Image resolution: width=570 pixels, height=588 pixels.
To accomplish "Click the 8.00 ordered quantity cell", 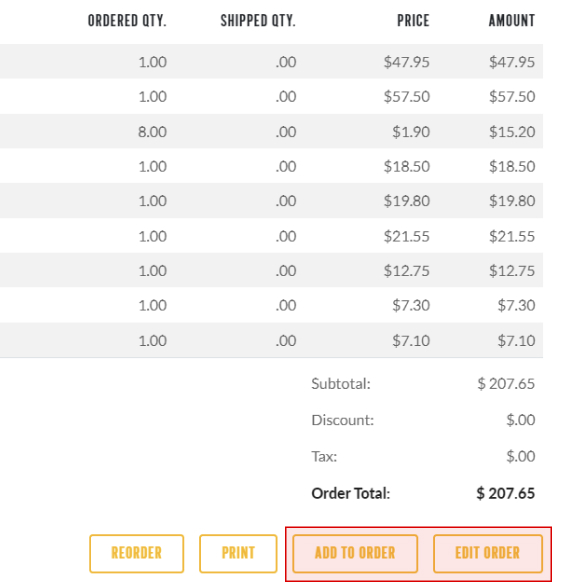I will tap(152, 132).
